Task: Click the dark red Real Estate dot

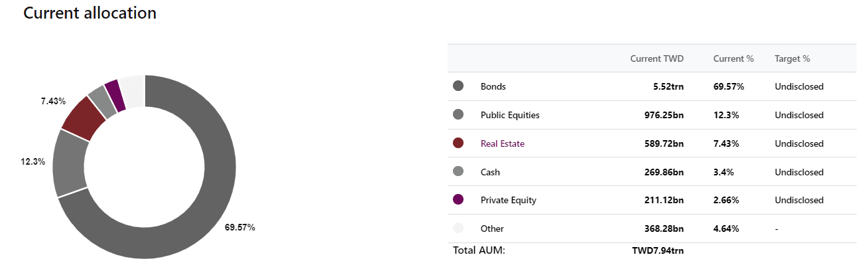Action: click(x=458, y=143)
